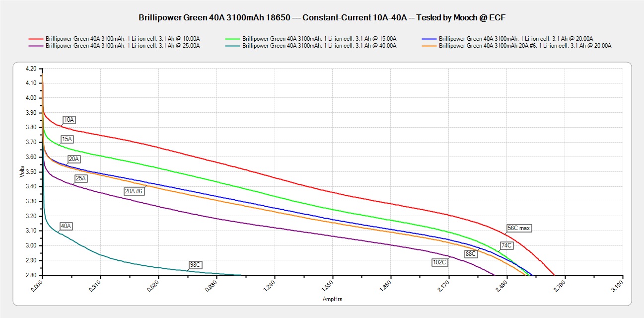Select the orange legend line for 20A #6
The width and height of the screenshot is (644, 318).
click(x=429, y=46)
